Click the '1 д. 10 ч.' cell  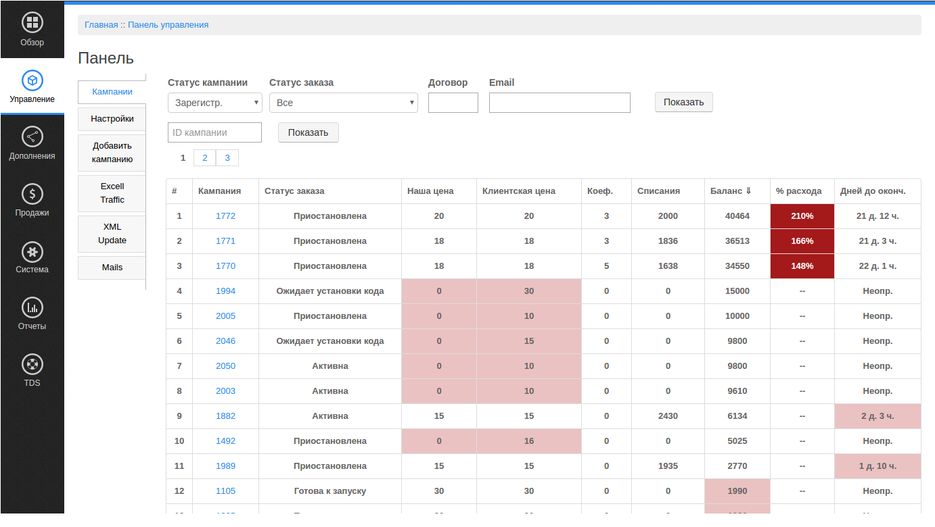click(x=877, y=466)
